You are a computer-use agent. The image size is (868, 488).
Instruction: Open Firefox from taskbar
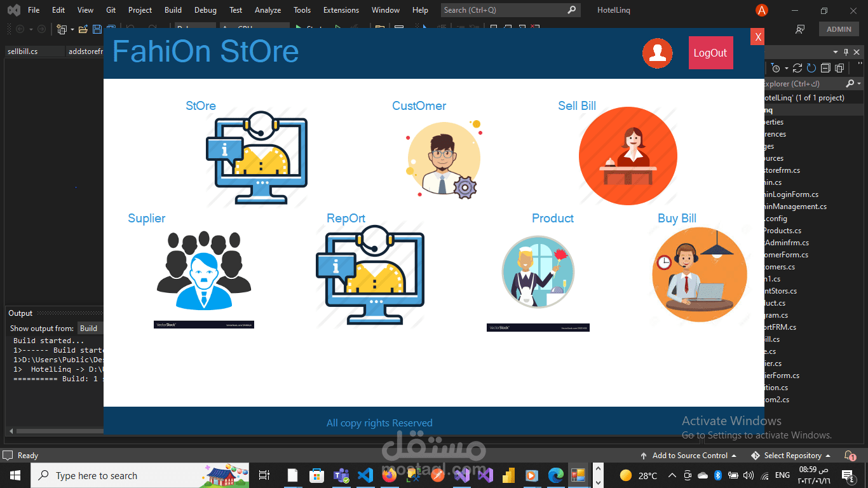point(390,475)
